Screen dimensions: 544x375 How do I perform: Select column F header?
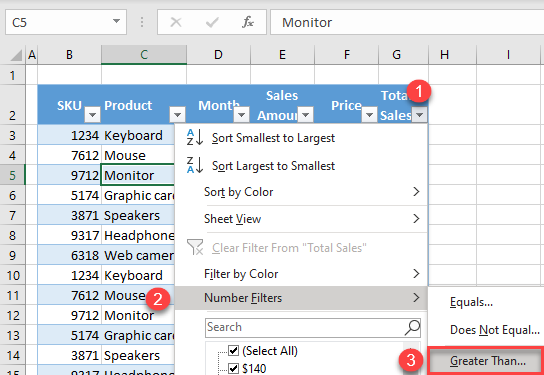347,55
